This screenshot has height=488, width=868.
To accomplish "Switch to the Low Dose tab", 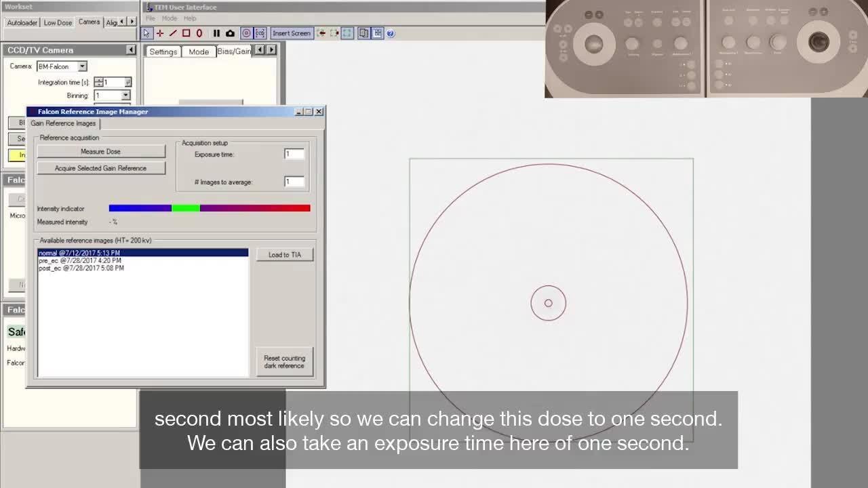I will (x=58, y=22).
